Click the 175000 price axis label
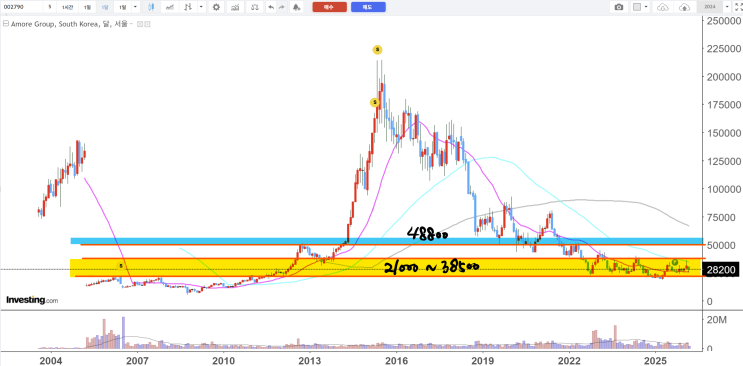Screen dimensions: 743x366 click(723, 105)
